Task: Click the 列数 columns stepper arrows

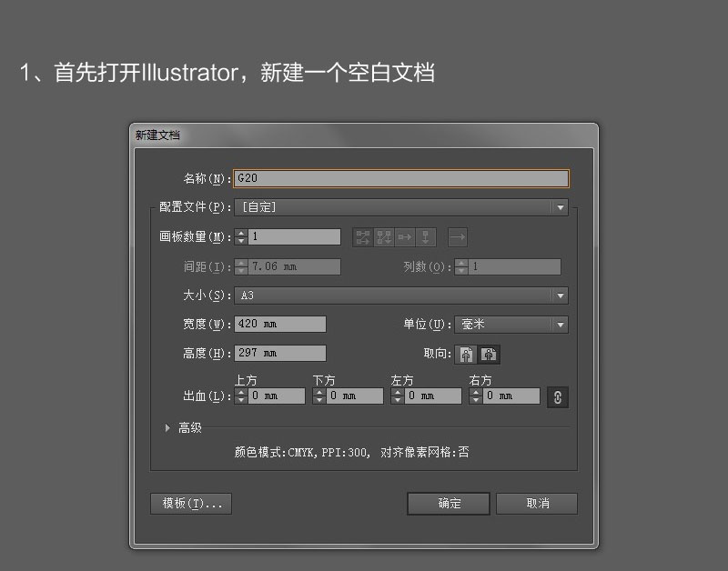Action: click(461, 266)
